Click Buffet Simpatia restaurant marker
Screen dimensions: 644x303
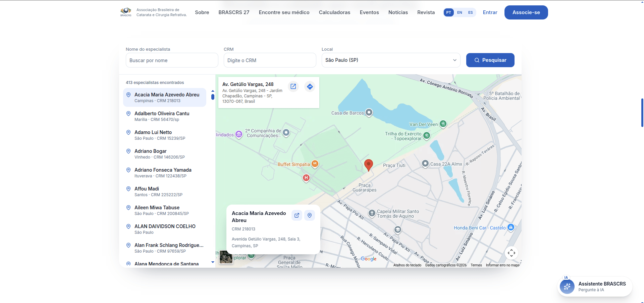click(315, 164)
